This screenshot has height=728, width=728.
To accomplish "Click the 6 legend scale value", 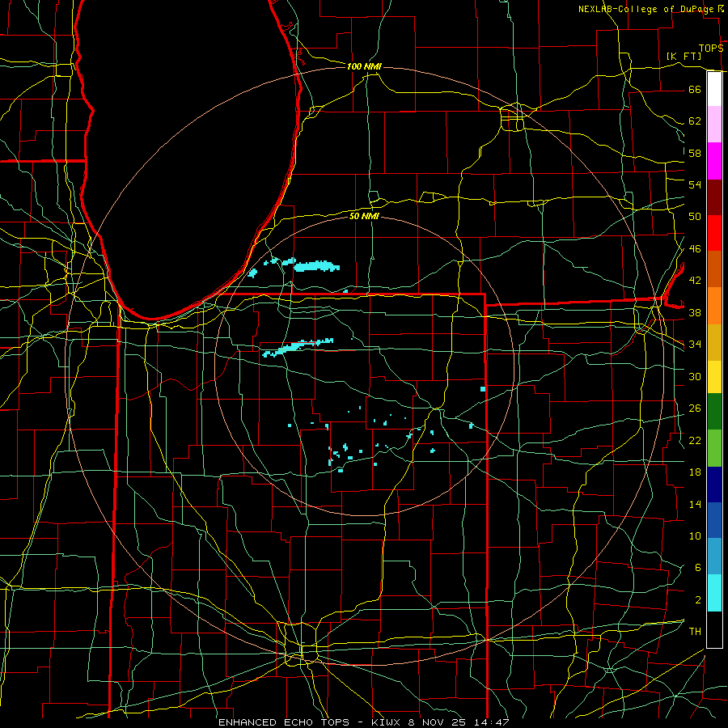I will (x=697, y=567).
